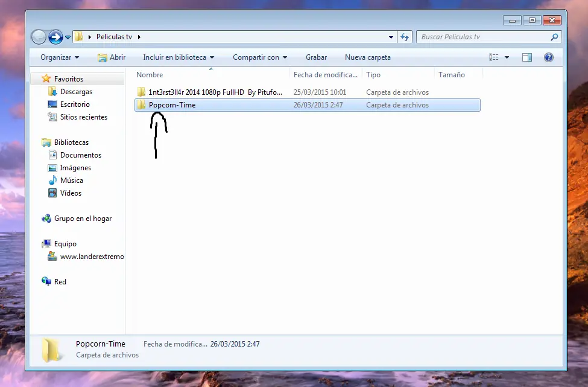588x387 pixels.
Task: Click the Bibliotecas icon
Action: click(x=46, y=142)
